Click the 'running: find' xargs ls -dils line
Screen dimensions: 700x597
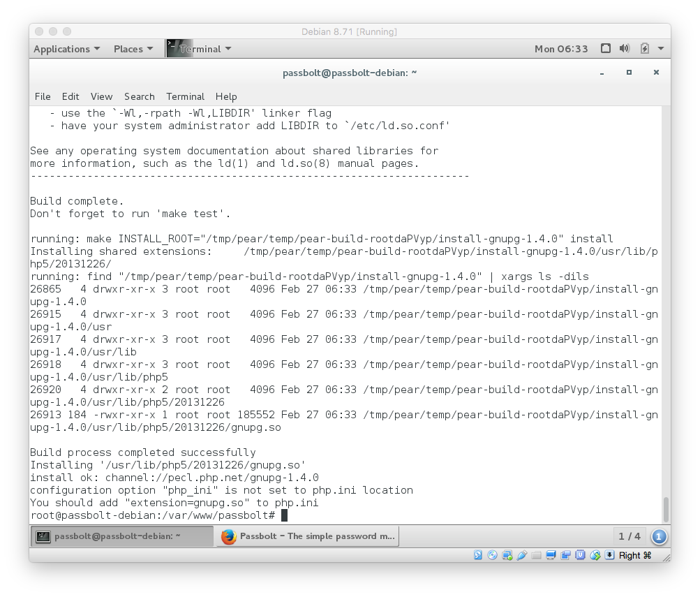click(309, 277)
